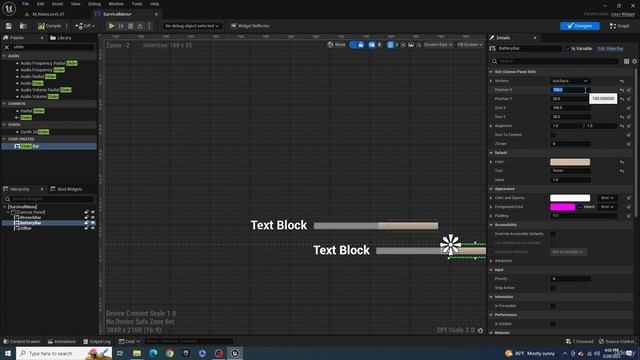Select Audio Frequency Radial Slider in palette

click(49, 63)
